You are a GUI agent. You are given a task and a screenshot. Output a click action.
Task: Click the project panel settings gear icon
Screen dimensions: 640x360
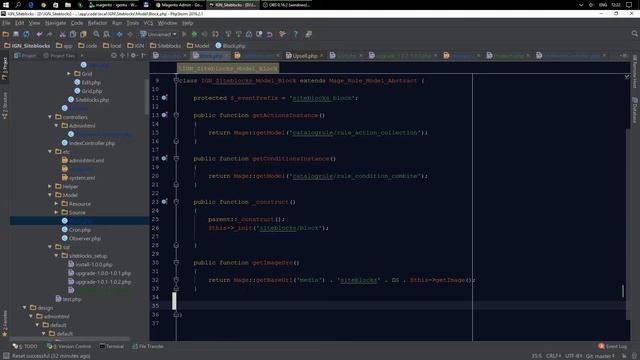133,56
